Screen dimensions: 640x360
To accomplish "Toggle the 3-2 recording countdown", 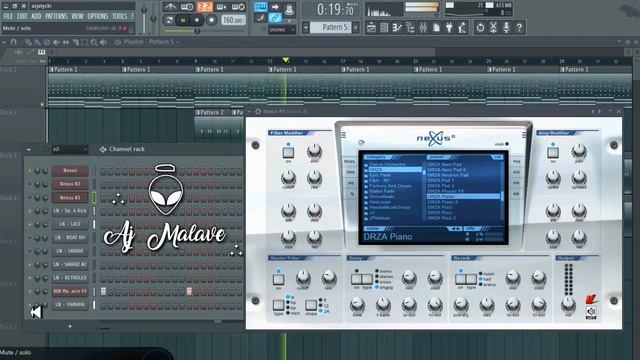I will point(204,7).
